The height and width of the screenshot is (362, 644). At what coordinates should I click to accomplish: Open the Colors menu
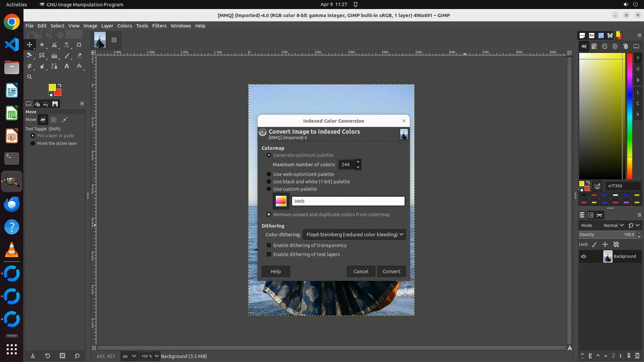(x=124, y=26)
